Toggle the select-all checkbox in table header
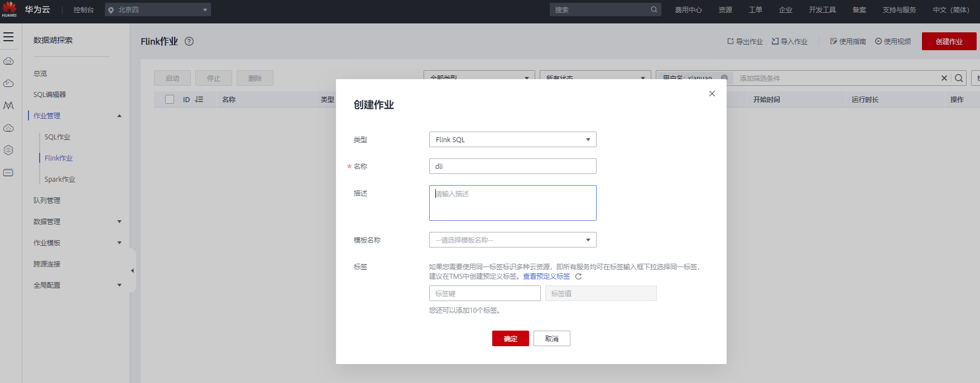Screen dimensions: 980x383 [x=170, y=99]
